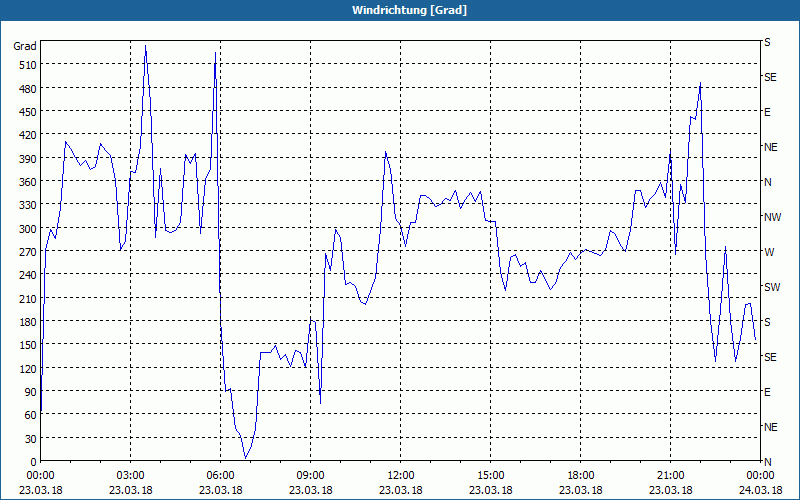Click the "SW" compass label on right axis

click(x=772, y=287)
